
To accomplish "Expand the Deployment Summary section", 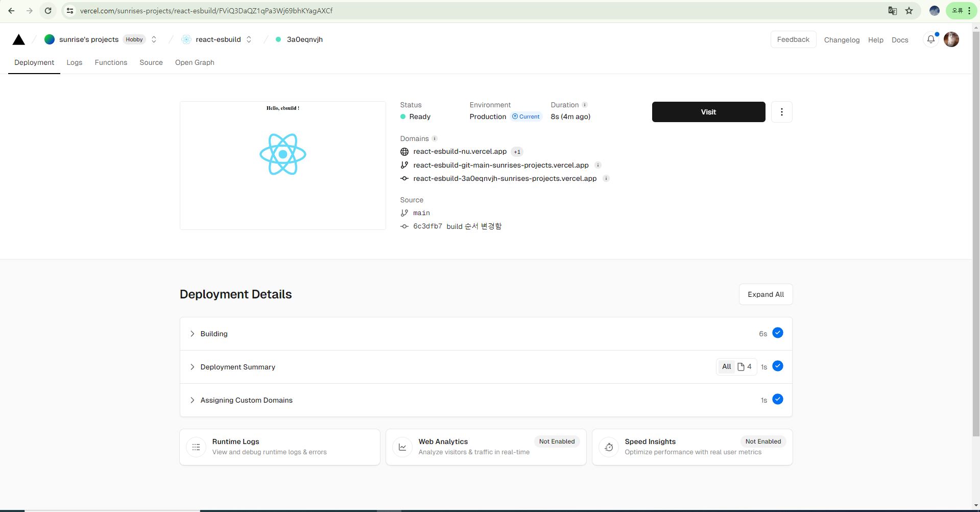I will pyautogui.click(x=486, y=367).
